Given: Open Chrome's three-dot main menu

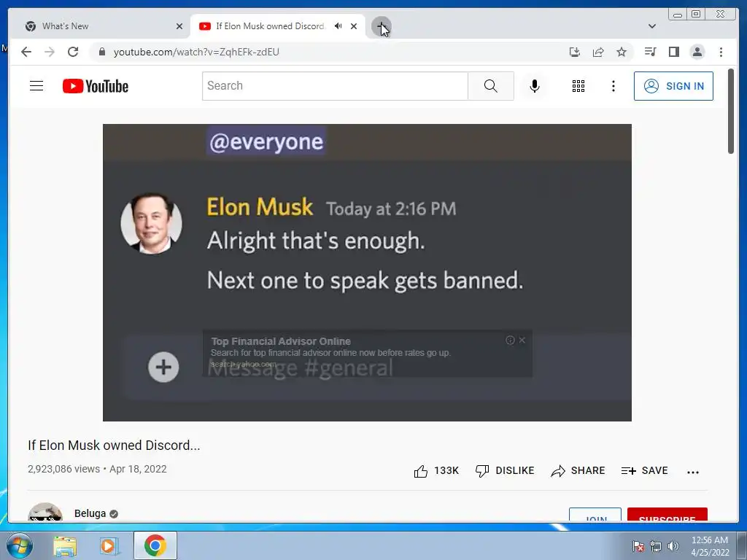Looking at the screenshot, I should coord(721,52).
